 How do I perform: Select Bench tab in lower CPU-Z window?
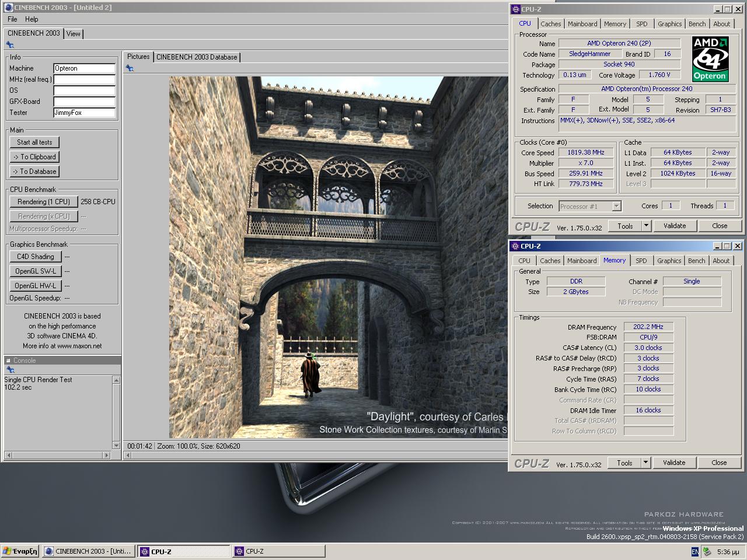(x=696, y=261)
